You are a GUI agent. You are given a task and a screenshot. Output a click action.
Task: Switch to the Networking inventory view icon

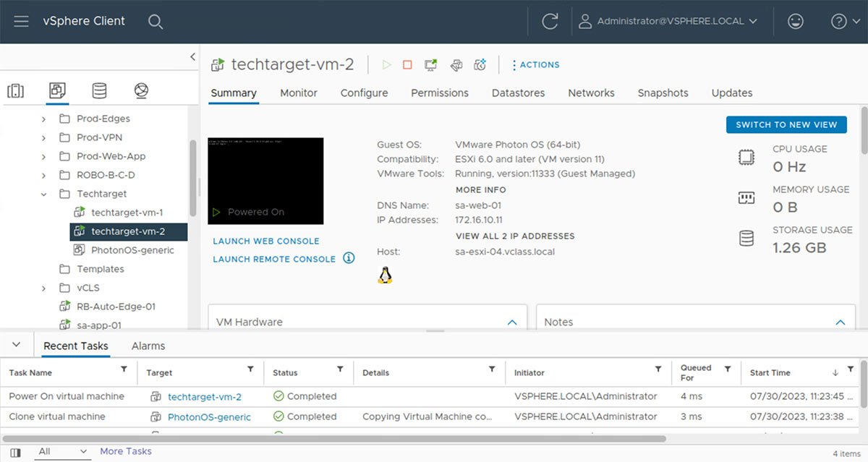[x=141, y=91]
